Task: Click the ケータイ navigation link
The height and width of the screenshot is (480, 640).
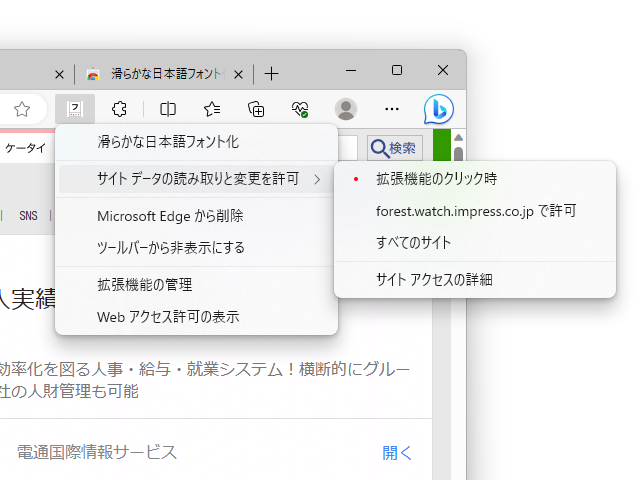Action: (x=25, y=148)
